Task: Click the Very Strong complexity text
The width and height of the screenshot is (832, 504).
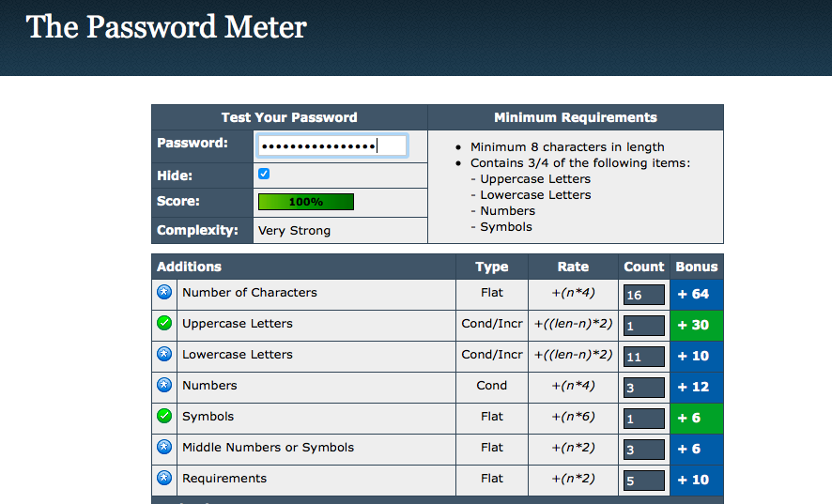Action: click(x=295, y=230)
